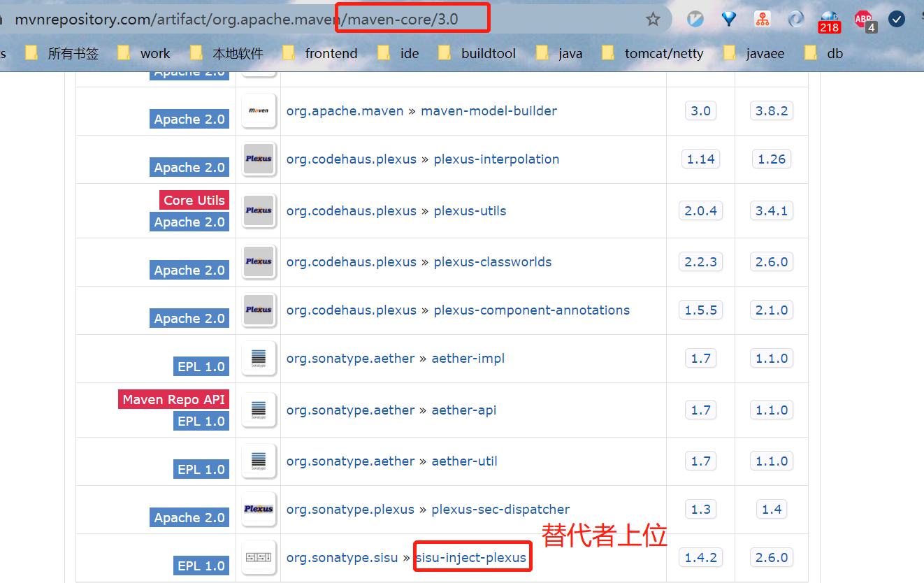Open the extension with the 218 badge
This screenshot has height=583, width=924.
(x=830, y=21)
